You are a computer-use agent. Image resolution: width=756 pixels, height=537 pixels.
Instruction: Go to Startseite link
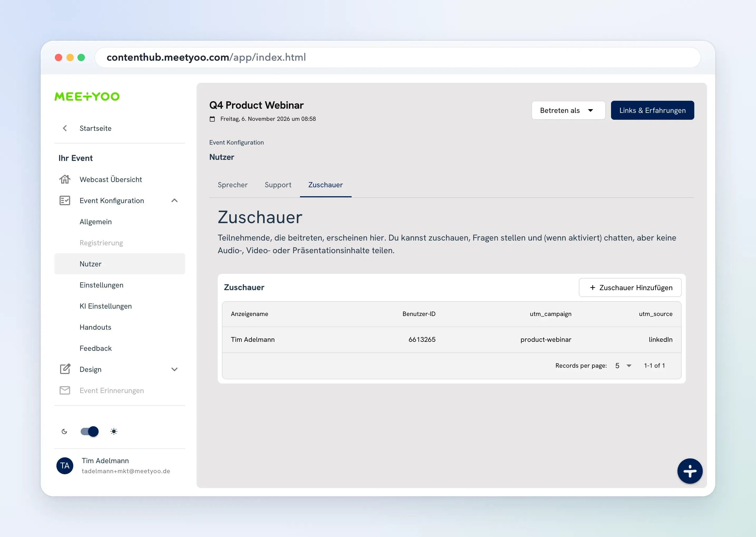tap(95, 128)
